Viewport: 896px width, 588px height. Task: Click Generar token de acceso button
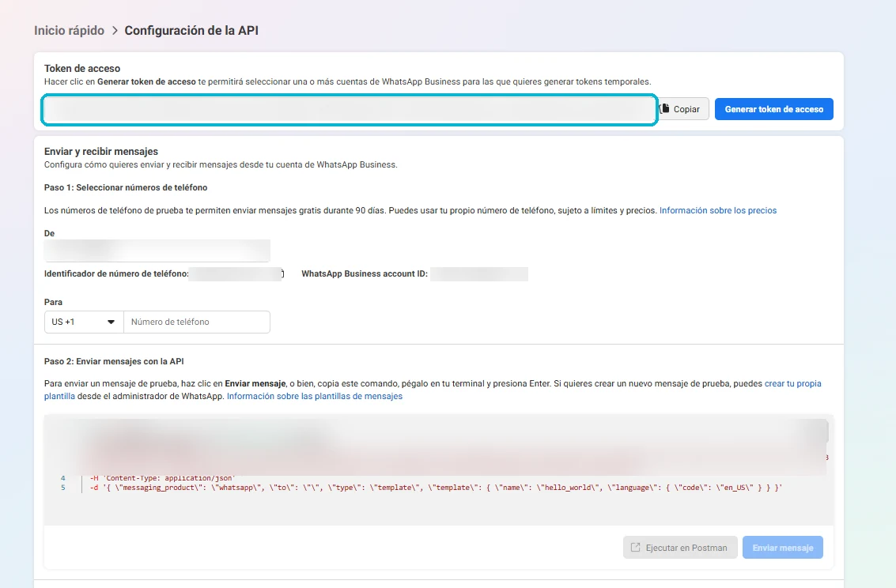(773, 109)
